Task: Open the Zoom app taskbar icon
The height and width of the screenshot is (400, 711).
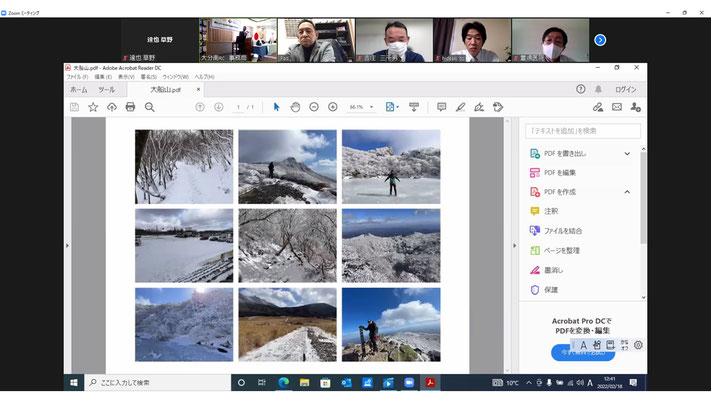Action: pyautogui.click(x=409, y=383)
